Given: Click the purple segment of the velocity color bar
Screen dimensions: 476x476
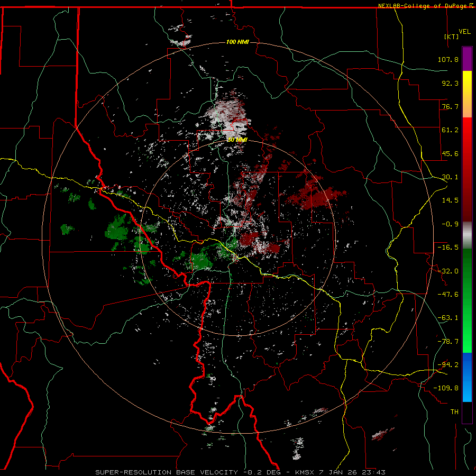Looking at the screenshot, I should click(x=467, y=59).
